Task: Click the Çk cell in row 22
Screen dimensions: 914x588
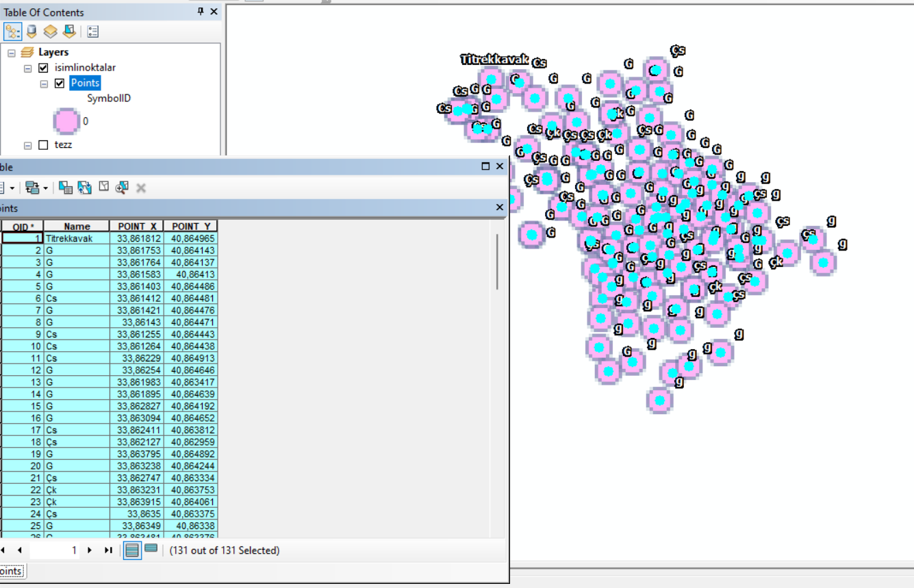Action: point(77,490)
